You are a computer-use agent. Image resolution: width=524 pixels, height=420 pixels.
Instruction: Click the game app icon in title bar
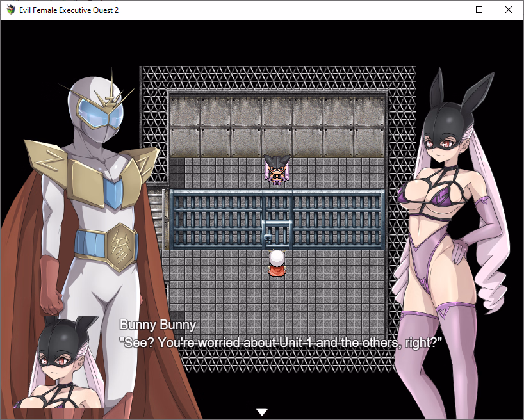(x=11, y=10)
